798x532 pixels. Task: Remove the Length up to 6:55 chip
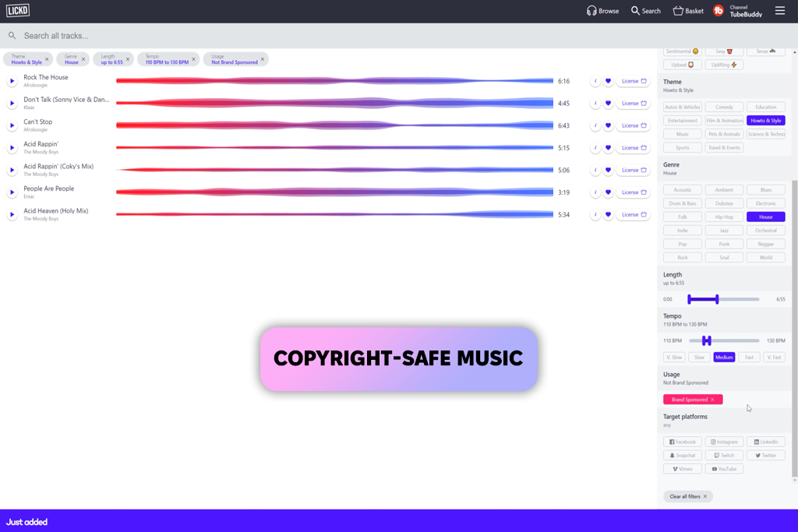coord(128,59)
